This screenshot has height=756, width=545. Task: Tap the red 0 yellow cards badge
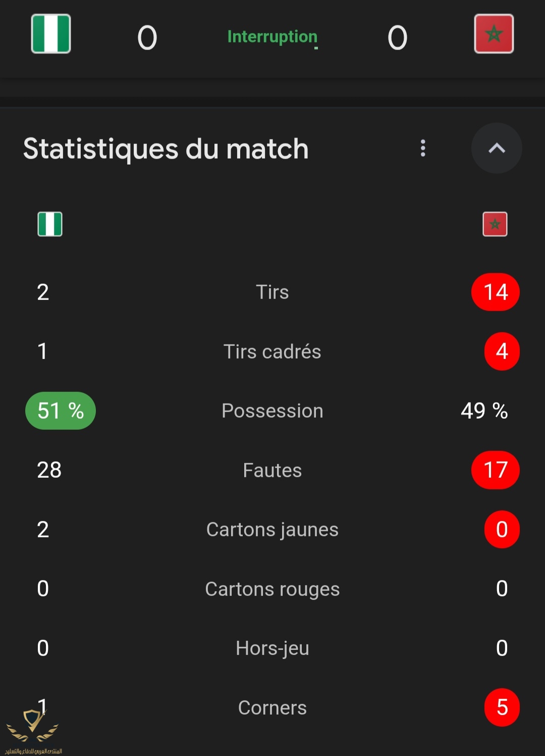(502, 529)
